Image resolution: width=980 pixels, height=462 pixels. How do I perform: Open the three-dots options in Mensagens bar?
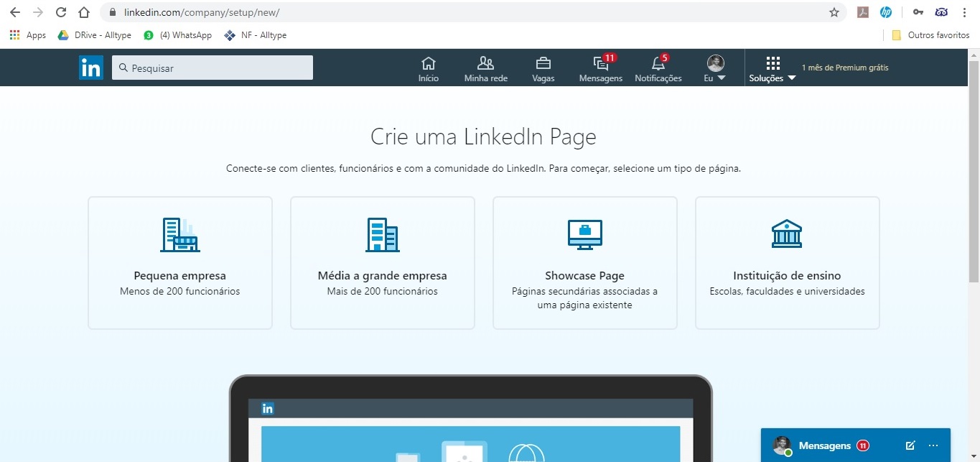pos(933,445)
